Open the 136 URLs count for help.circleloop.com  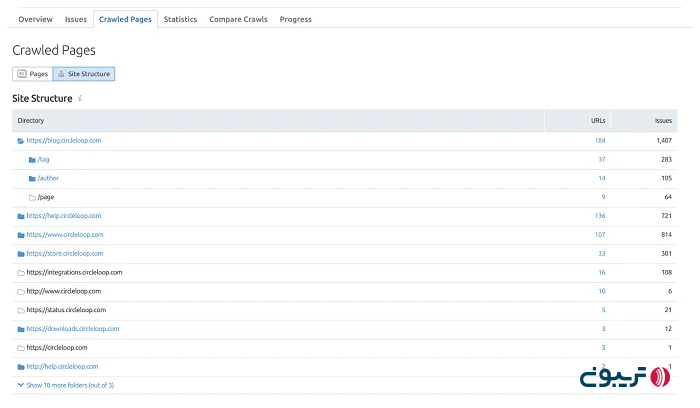click(600, 216)
